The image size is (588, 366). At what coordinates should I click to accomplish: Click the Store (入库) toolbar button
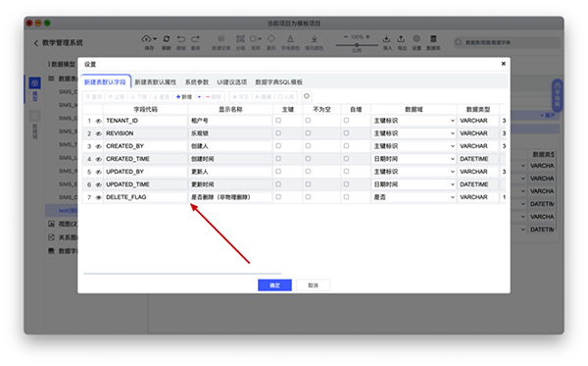(286, 97)
